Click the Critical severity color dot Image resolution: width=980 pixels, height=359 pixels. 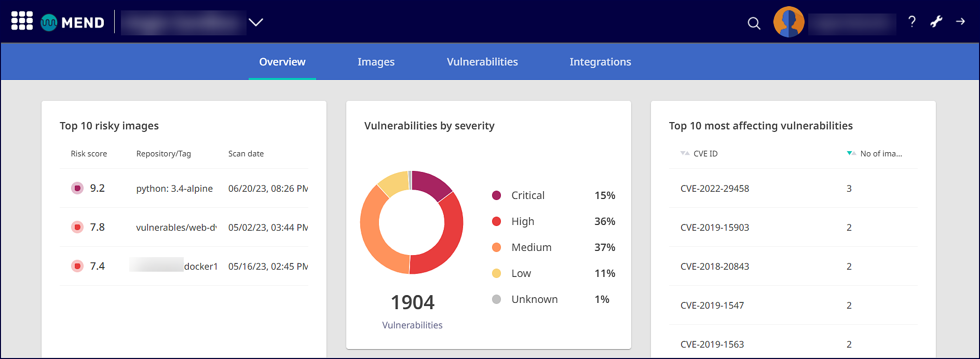(x=496, y=195)
